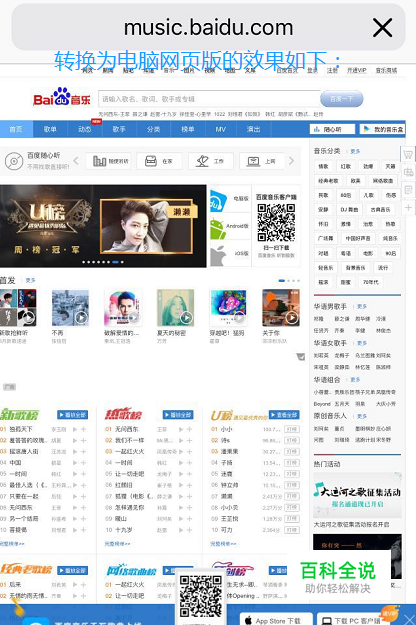Select the 上网 laptop scene icon

pyautogui.click(x=253, y=161)
